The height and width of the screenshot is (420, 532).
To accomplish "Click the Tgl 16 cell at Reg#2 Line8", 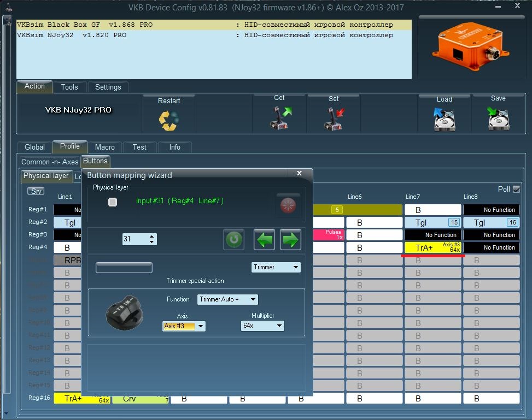I will click(x=492, y=223).
